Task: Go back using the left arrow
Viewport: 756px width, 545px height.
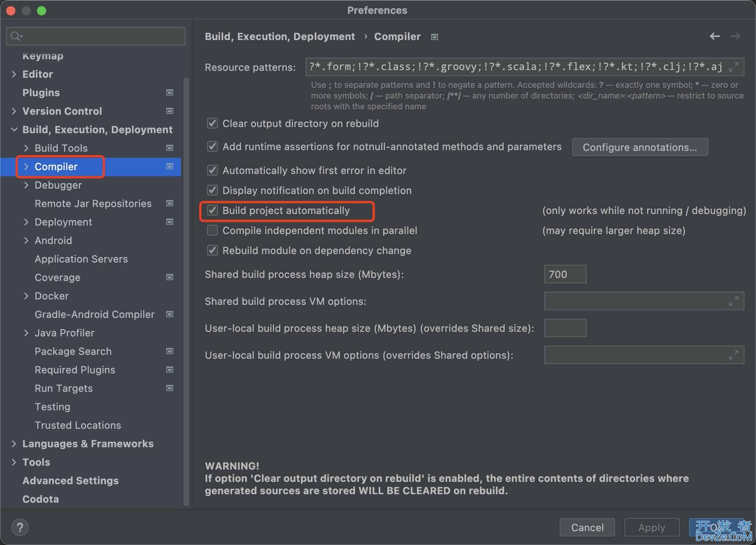Action: [x=715, y=36]
